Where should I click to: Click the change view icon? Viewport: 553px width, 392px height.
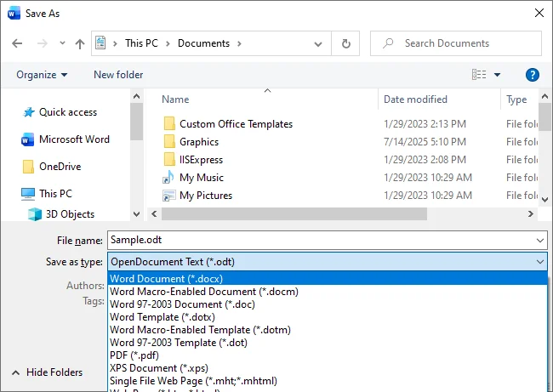click(x=479, y=75)
